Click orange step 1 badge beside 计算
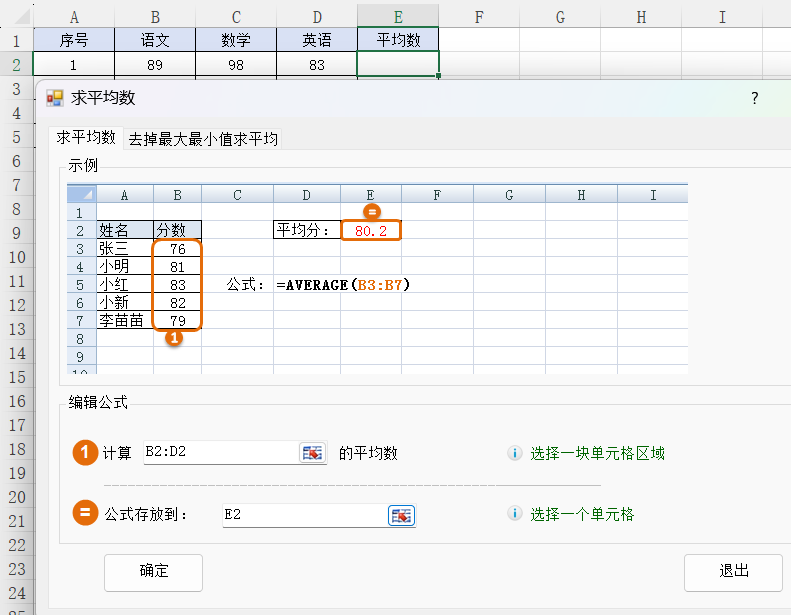The width and height of the screenshot is (791, 615). pos(85,453)
